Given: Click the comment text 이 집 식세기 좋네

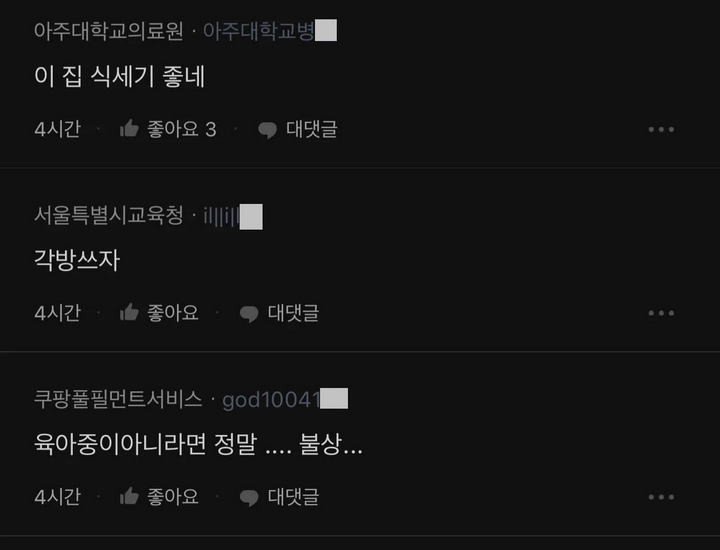Looking at the screenshot, I should pos(119,76).
